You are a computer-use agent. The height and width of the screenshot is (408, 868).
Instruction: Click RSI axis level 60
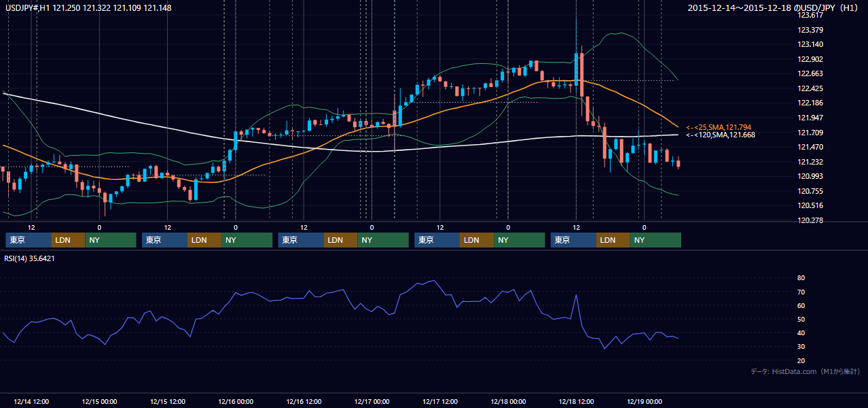[801, 305]
